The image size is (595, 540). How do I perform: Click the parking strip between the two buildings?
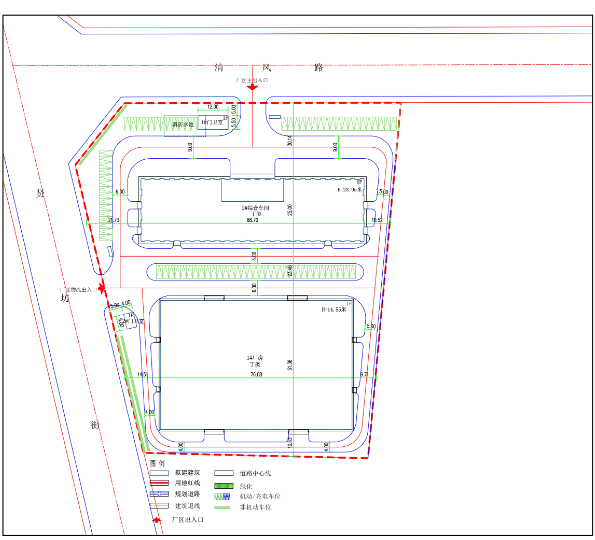pos(255,272)
